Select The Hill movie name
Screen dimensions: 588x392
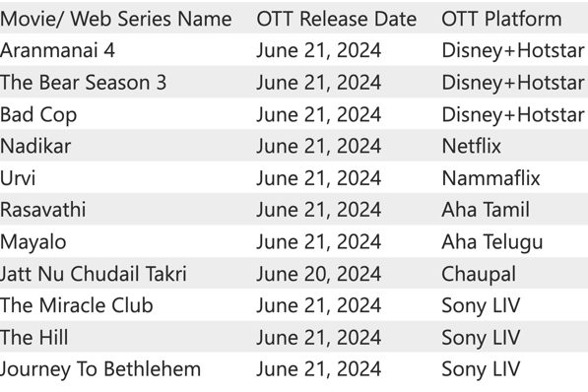pos(34,337)
